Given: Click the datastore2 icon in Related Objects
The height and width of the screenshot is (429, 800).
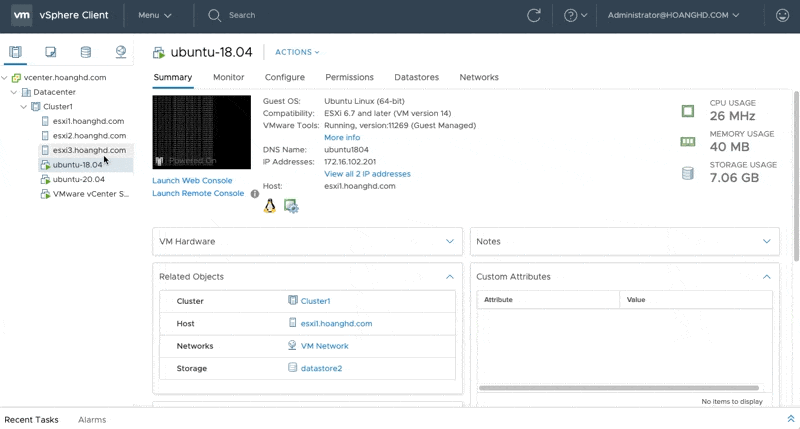Looking at the screenshot, I should click(x=292, y=367).
